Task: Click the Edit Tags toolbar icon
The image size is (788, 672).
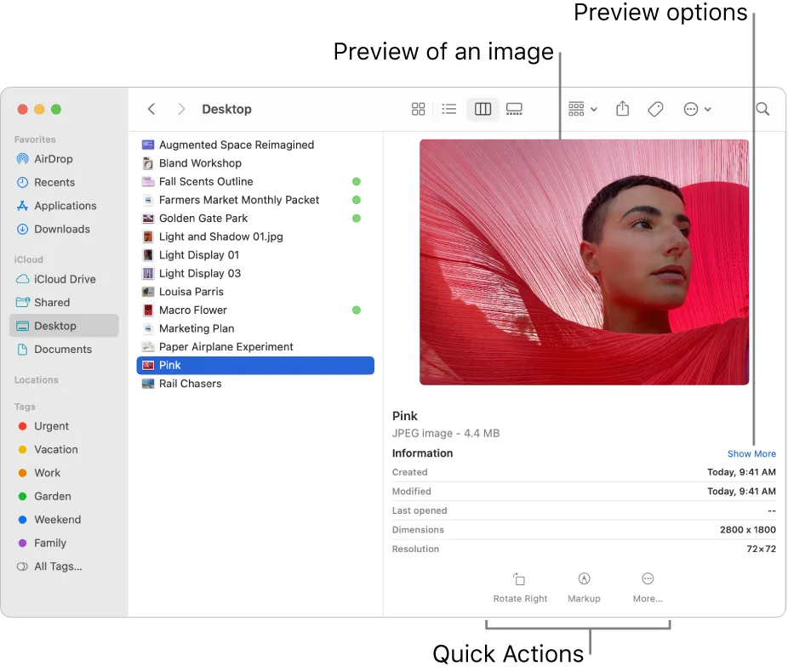Action: click(655, 109)
